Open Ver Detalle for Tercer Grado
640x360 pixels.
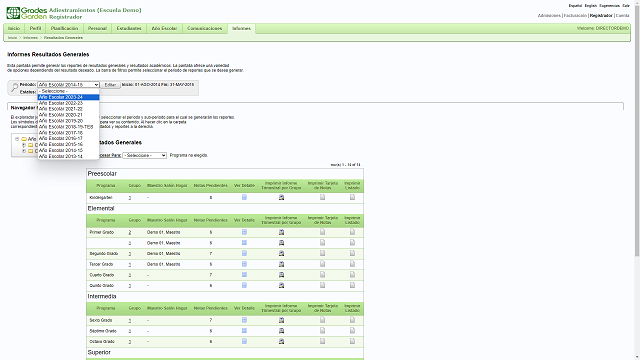tap(244, 264)
